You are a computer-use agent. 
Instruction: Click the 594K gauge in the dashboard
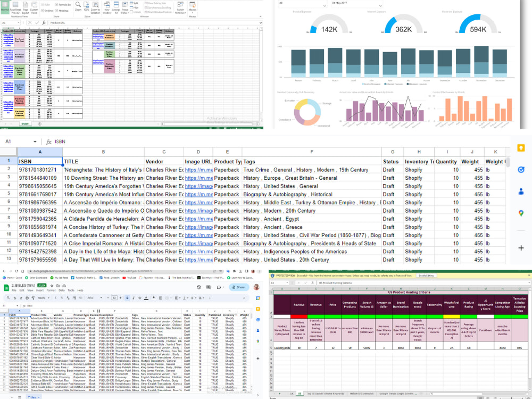pos(478,24)
